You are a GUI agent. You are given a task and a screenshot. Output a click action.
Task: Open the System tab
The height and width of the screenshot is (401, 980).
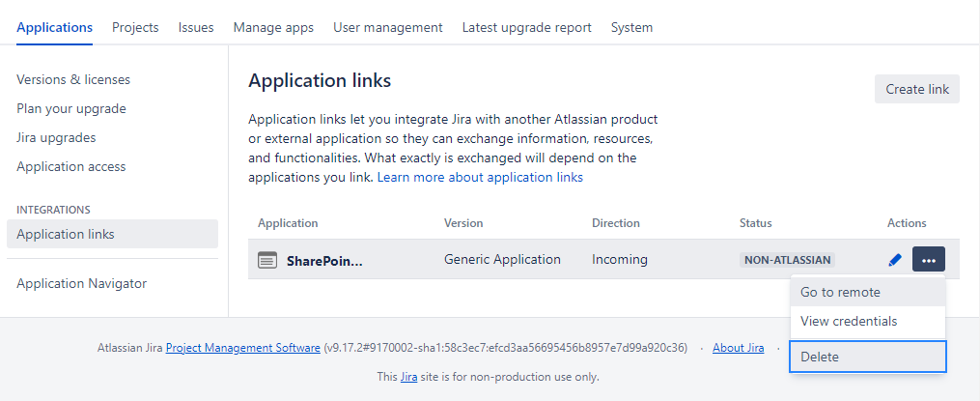631,27
